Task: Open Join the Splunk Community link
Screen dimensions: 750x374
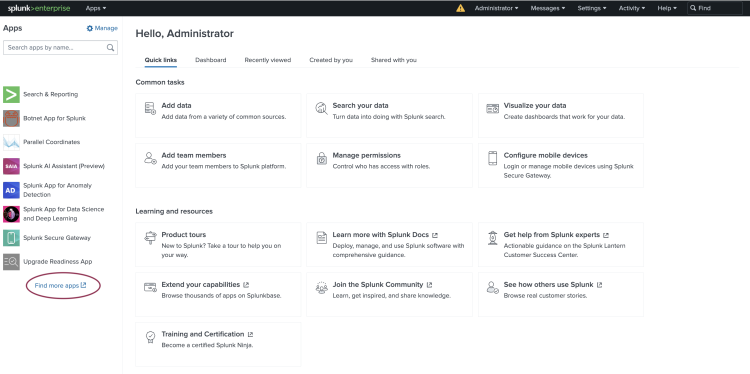Action: pyautogui.click(x=382, y=285)
